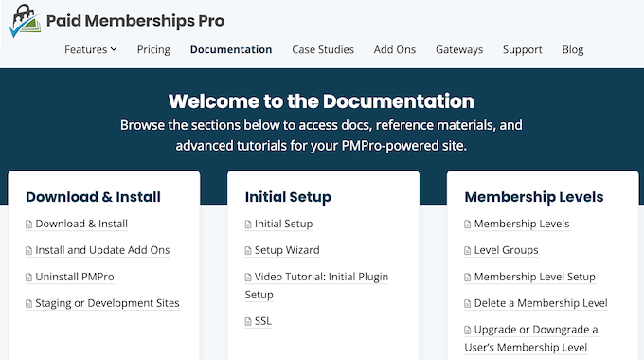Open the Level Groups doc link

pos(506,250)
